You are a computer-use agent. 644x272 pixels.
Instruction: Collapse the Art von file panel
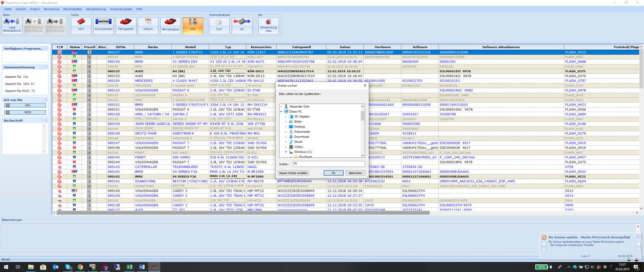click(x=46, y=99)
